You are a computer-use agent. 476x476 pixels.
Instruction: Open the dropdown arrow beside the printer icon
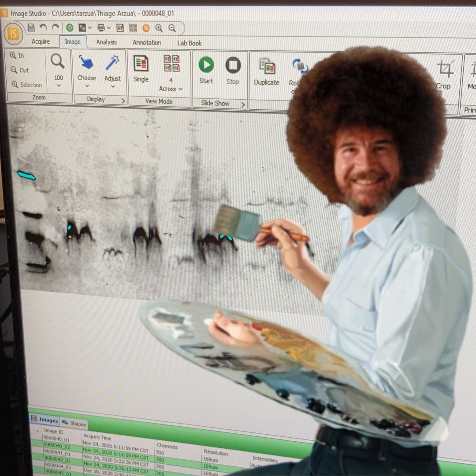(109, 28)
